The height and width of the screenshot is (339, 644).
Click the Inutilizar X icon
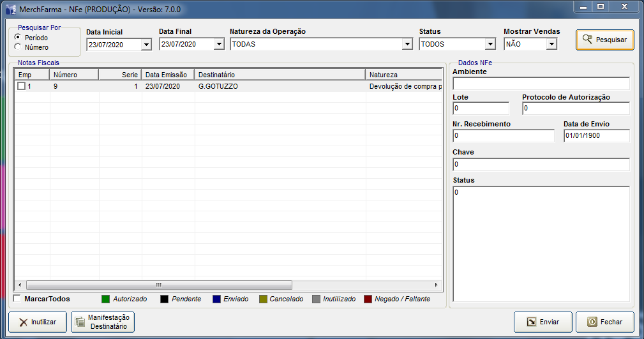pos(23,322)
